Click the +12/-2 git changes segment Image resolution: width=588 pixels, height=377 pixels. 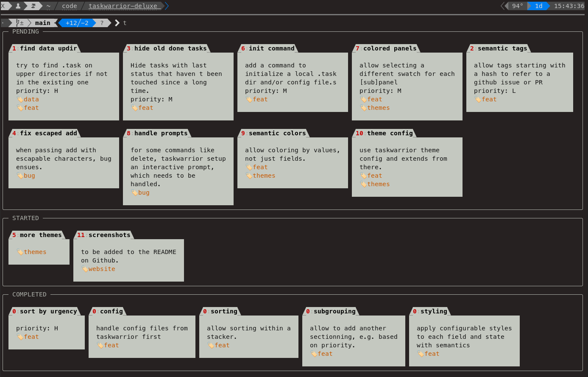[77, 23]
